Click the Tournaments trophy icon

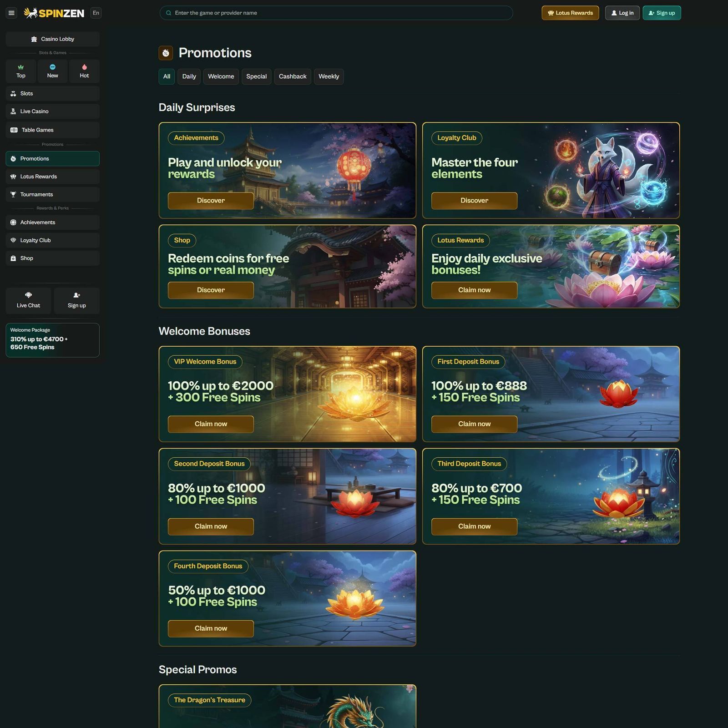(13, 194)
